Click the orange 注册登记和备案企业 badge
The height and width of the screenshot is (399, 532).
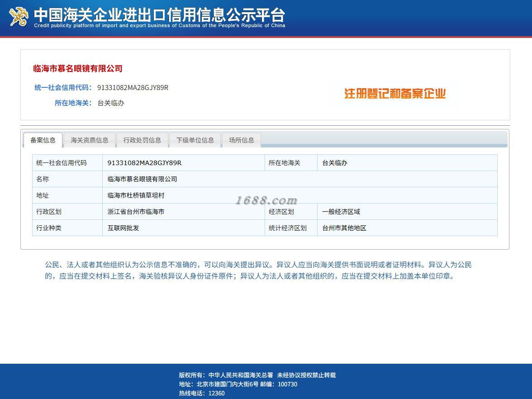(x=394, y=93)
